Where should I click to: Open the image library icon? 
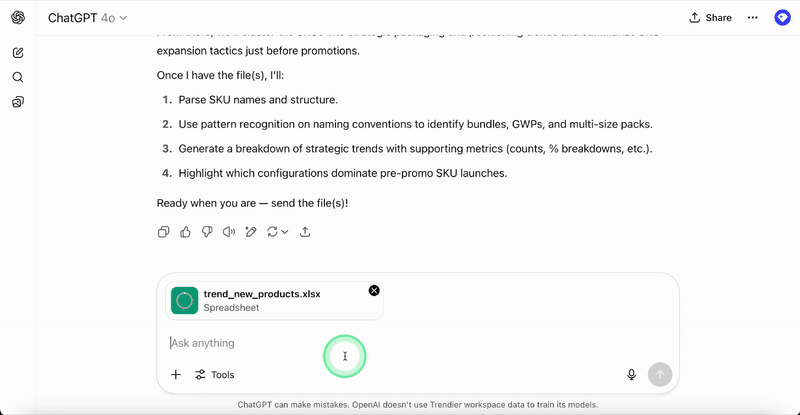(18, 102)
